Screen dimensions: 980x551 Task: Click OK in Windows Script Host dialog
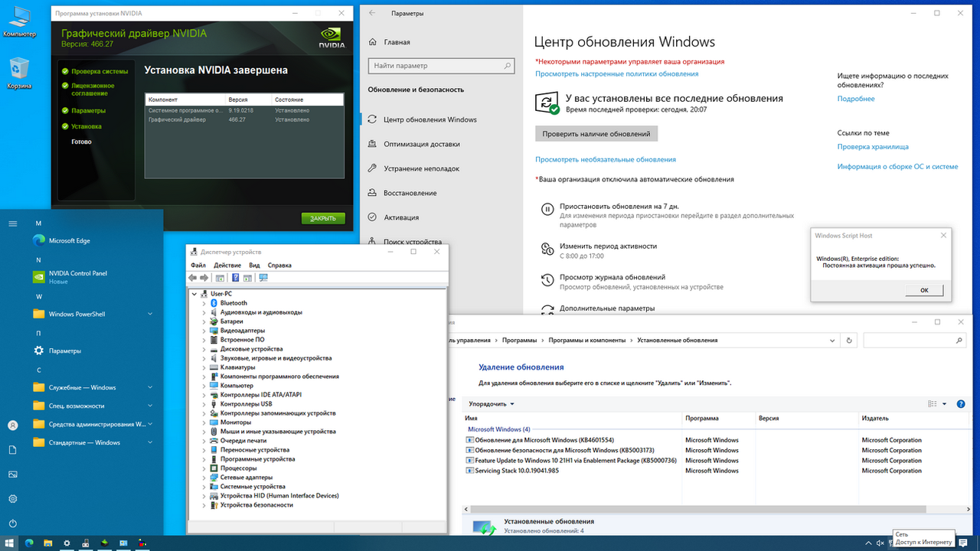924,290
